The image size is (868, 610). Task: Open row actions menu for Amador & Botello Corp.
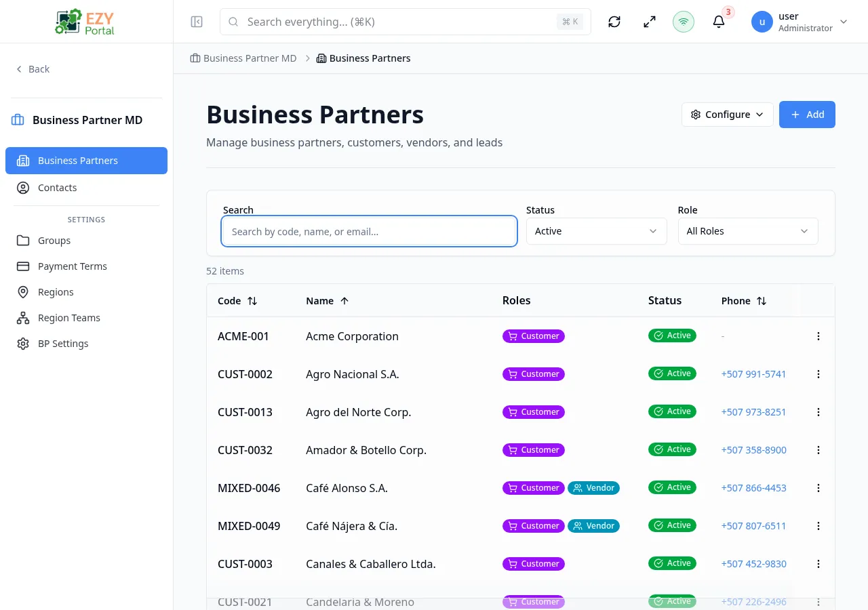[818, 450]
